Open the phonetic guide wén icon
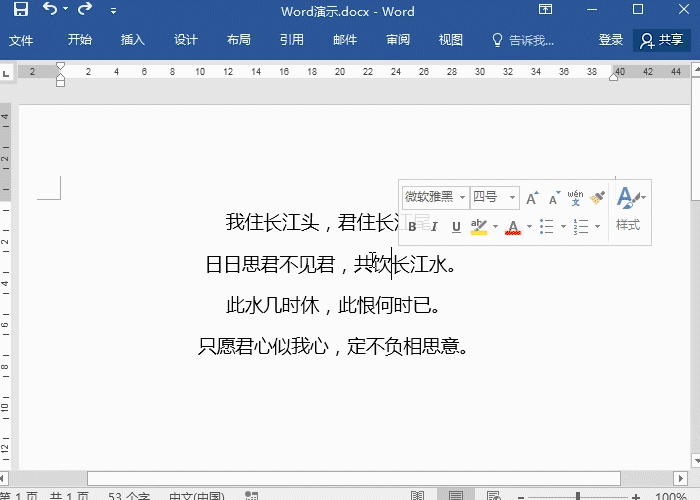Image resolution: width=700 pixels, height=500 pixels. pos(575,198)
